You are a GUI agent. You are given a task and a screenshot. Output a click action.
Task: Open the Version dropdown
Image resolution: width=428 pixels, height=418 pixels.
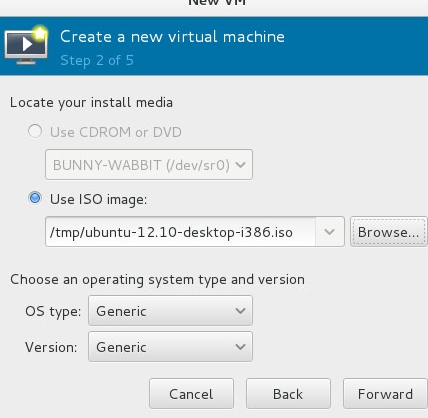tap(170, 347)
